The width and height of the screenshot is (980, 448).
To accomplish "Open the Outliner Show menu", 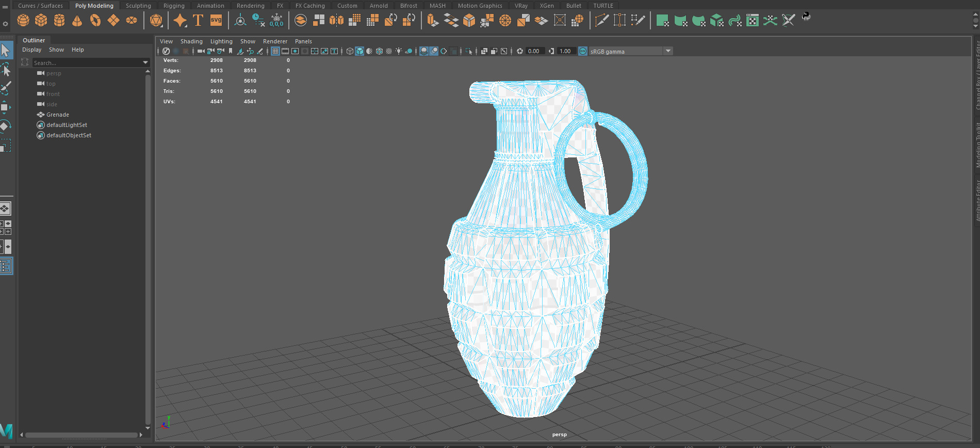I will 56,50.
